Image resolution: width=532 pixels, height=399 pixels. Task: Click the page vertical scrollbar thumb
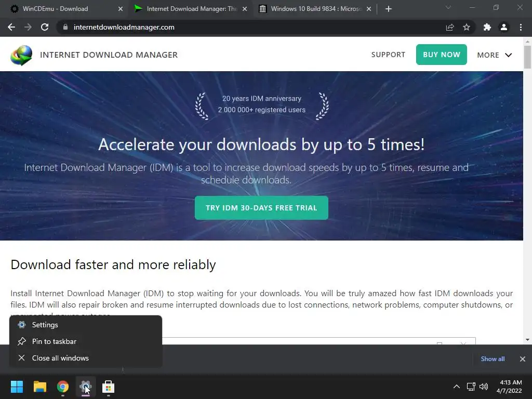[x=527, y=57]
